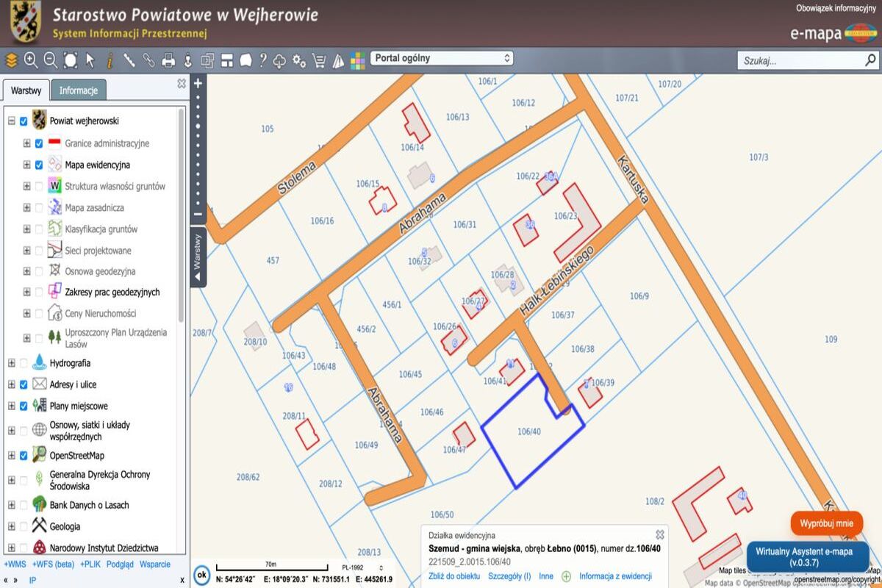Viewport: 882px width, 588px height.
Task: Disable the OpenStreetMap layer checkbox
Action: click(x=24, y=456)
